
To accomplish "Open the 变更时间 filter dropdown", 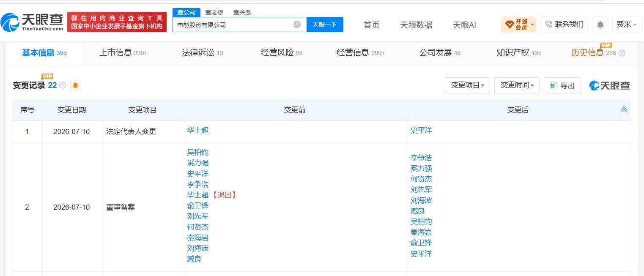I will pyautogui.click(x=517, y=85).
